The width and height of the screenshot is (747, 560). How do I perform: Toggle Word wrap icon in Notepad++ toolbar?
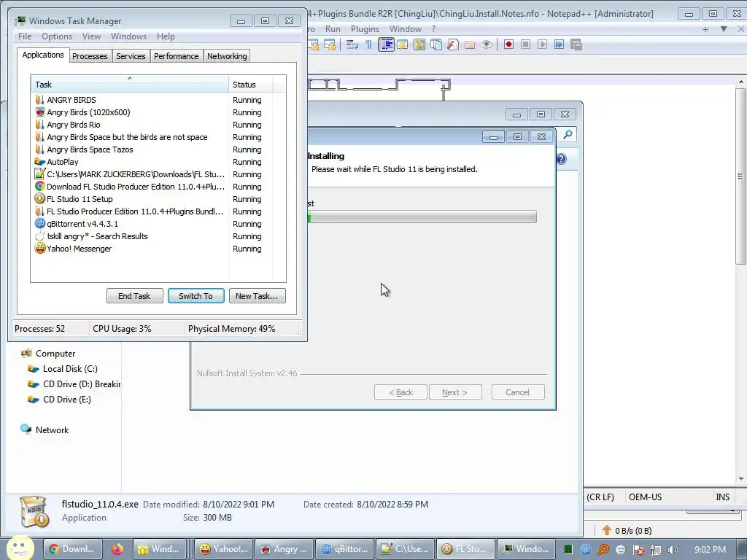coord(352,44)
